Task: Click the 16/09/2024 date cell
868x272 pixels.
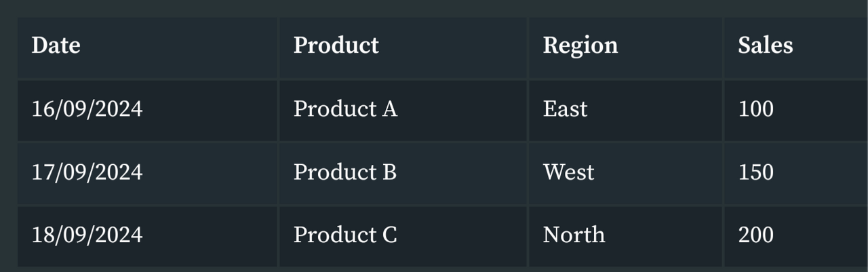Action: [148, 111]
